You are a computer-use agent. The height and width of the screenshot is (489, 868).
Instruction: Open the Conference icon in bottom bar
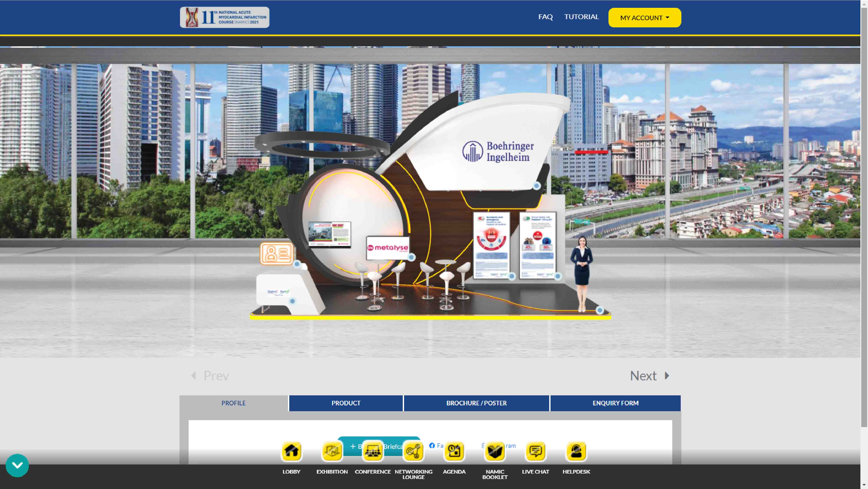372,451
